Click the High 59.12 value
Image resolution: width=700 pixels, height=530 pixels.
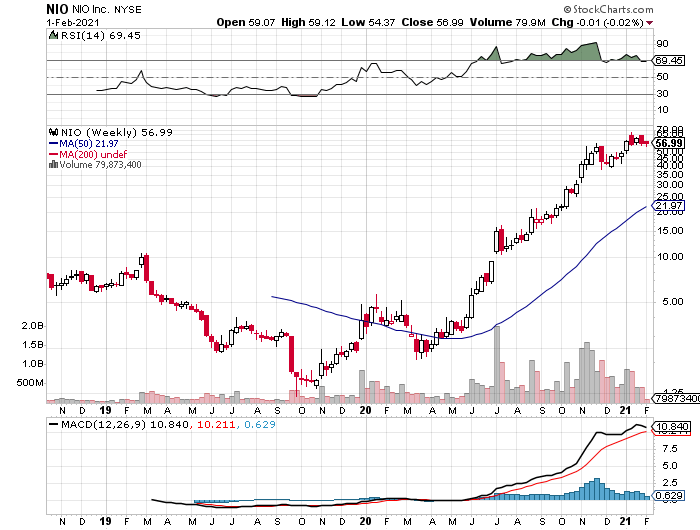click(308, 22)
